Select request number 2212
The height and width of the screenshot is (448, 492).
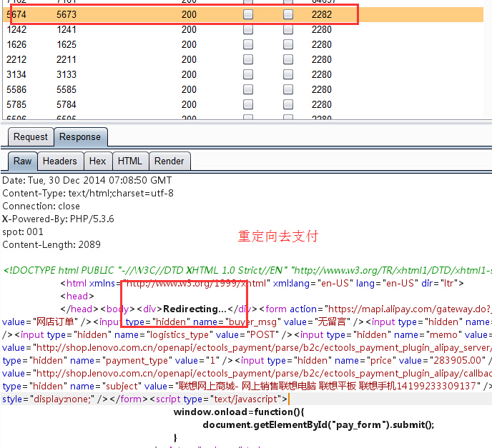coord(16,59)
